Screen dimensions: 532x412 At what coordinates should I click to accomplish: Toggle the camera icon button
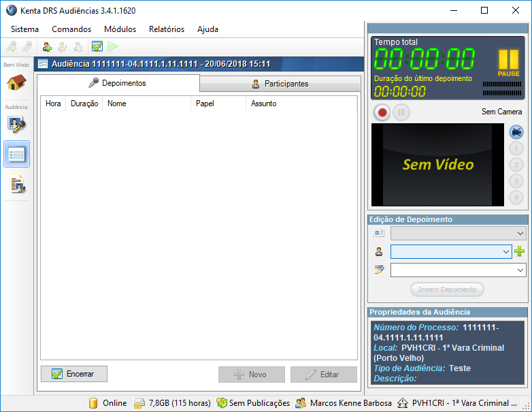pyautogui.click(x=516, y=132)
